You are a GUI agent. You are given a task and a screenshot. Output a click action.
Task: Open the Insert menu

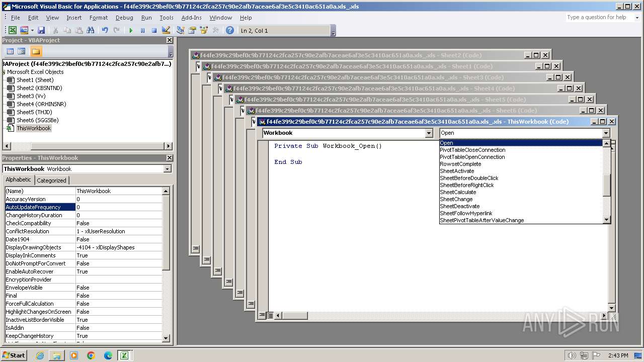(x=74, y=18)
